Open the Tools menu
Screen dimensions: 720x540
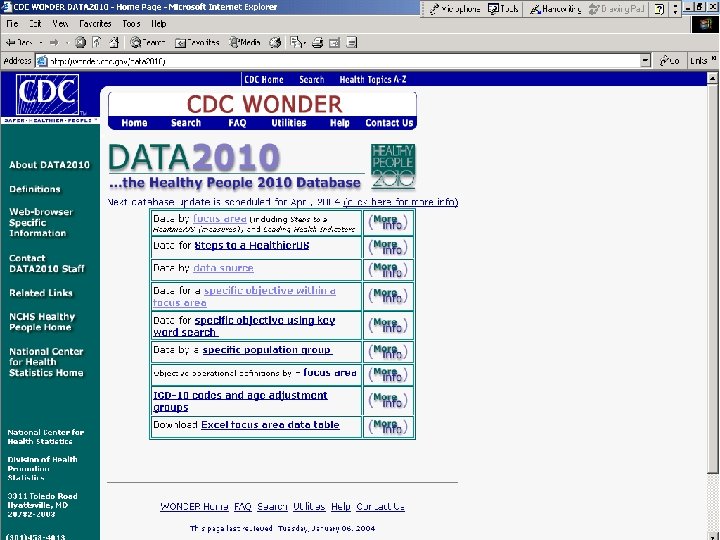point(131,24)
